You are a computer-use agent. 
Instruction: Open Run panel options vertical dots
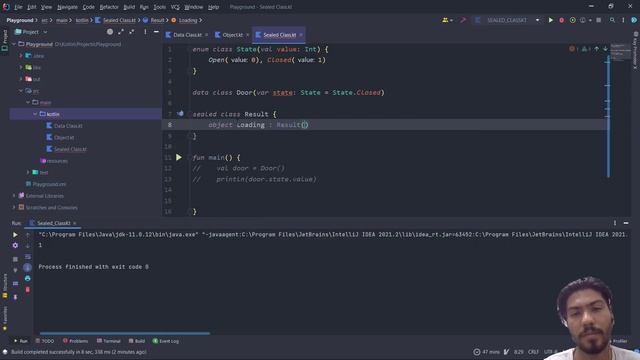[x=615, y=223]
